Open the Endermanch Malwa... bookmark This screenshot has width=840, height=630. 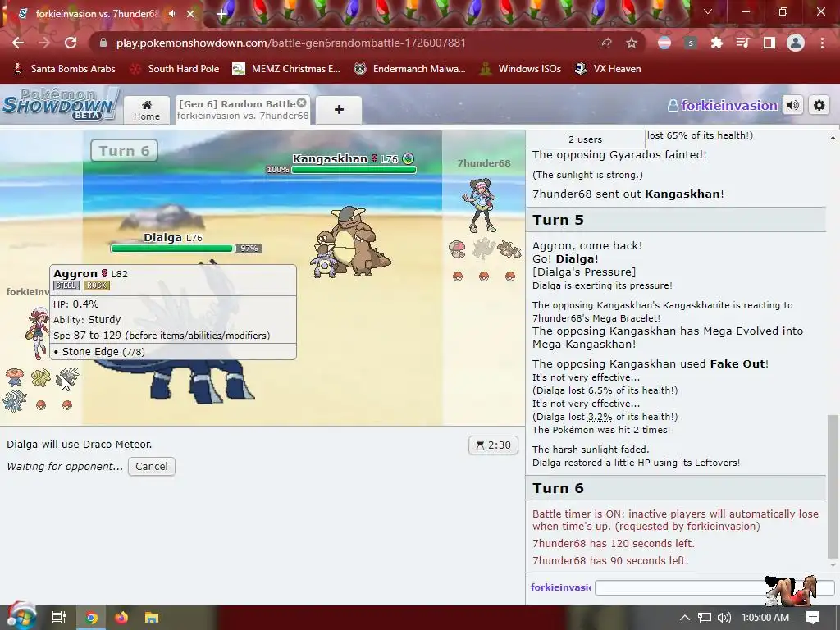410,69
